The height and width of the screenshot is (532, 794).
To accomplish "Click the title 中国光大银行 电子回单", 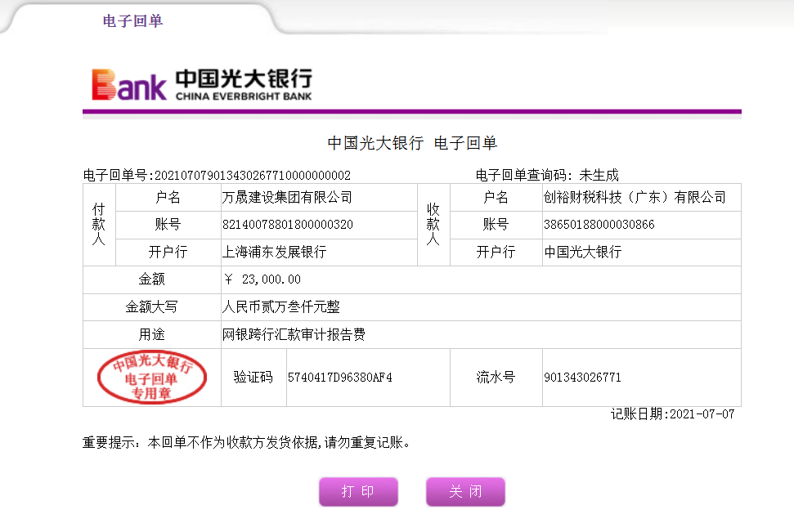I will tap(412, 143).
